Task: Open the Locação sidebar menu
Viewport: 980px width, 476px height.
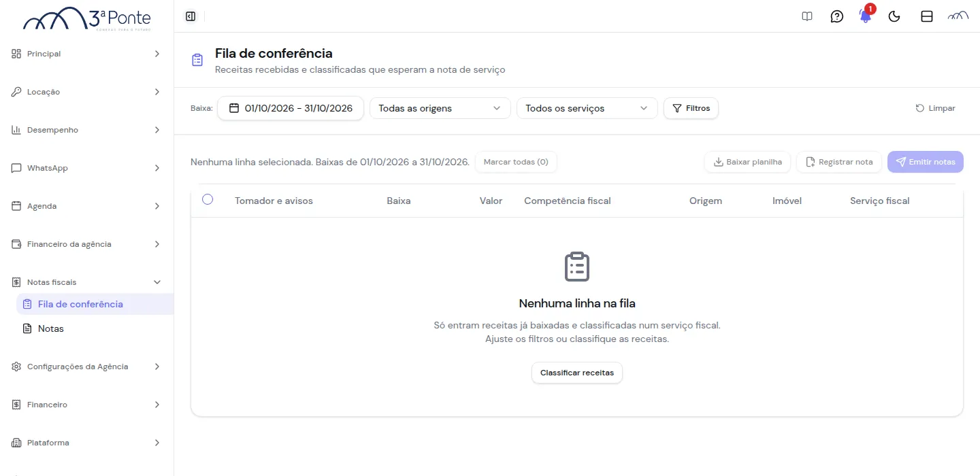Action: tap(86, 92)
